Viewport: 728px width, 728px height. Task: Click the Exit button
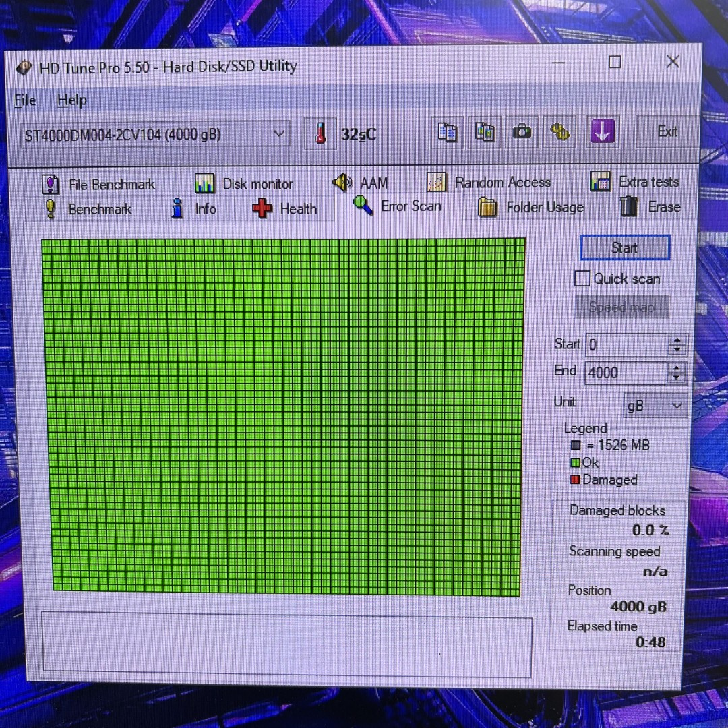tap(667, 131)
